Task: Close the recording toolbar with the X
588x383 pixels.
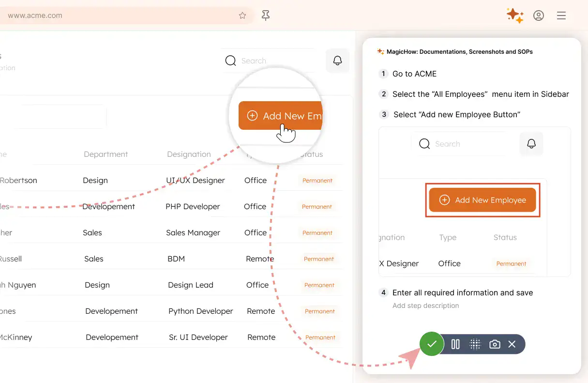Action: coord(512,344)
